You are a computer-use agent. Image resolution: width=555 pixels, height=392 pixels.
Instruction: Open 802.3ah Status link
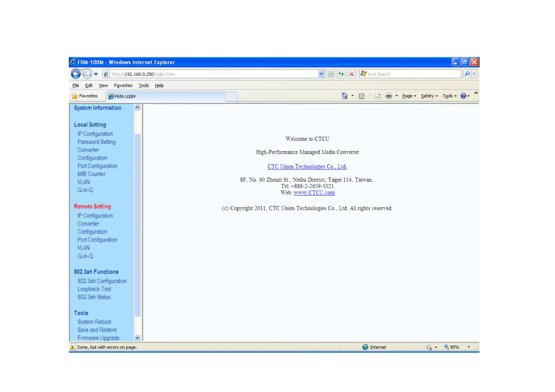click(94, 297)
